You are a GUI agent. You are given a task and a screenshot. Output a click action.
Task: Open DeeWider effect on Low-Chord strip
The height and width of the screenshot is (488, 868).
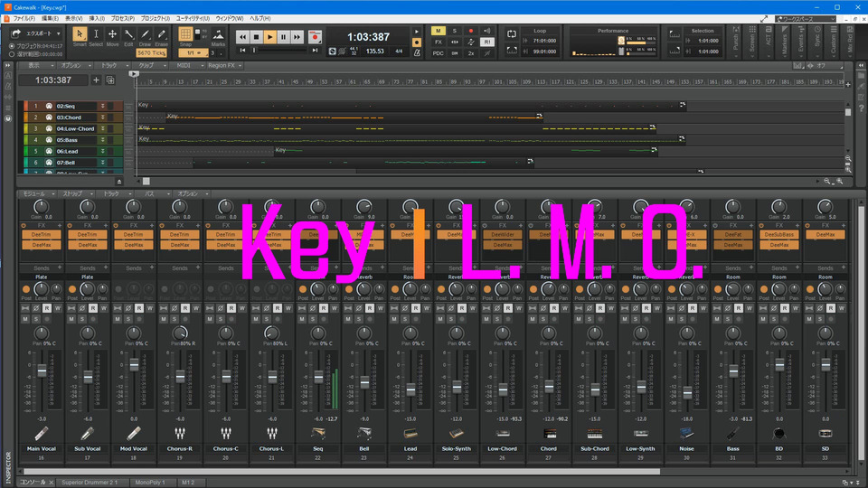pos(502,235)
